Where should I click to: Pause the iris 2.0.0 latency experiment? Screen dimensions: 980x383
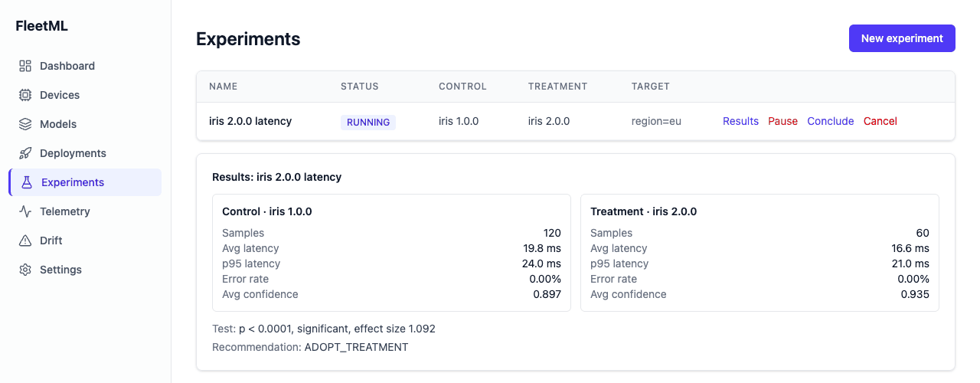[x=782, y=121]
